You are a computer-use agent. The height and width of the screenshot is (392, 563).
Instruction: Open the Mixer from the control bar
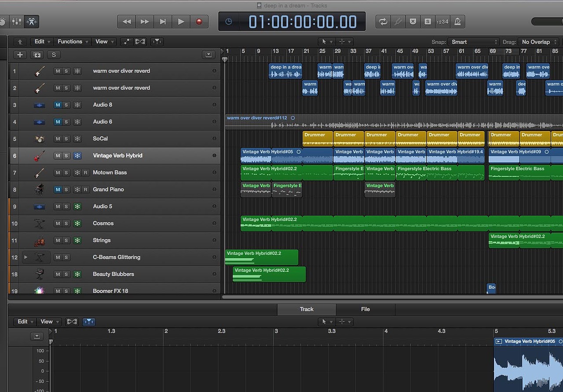point(17,21)
